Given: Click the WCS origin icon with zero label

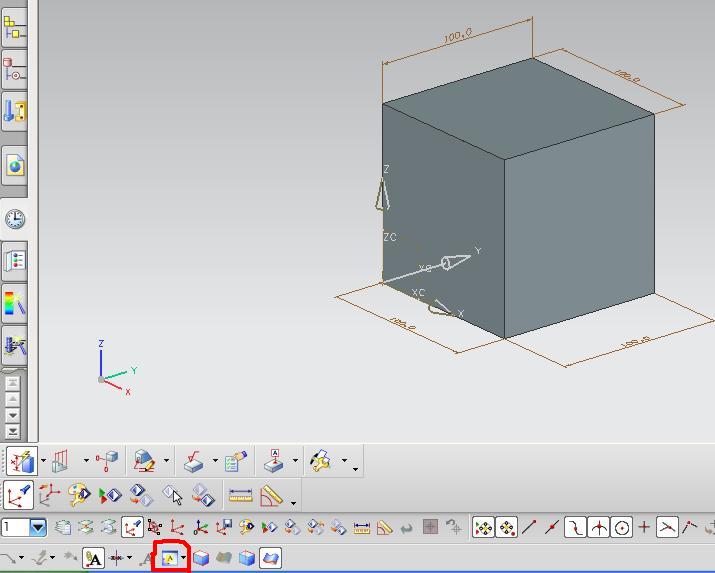Looking at the screenshot, I should [x=201, y=527].
